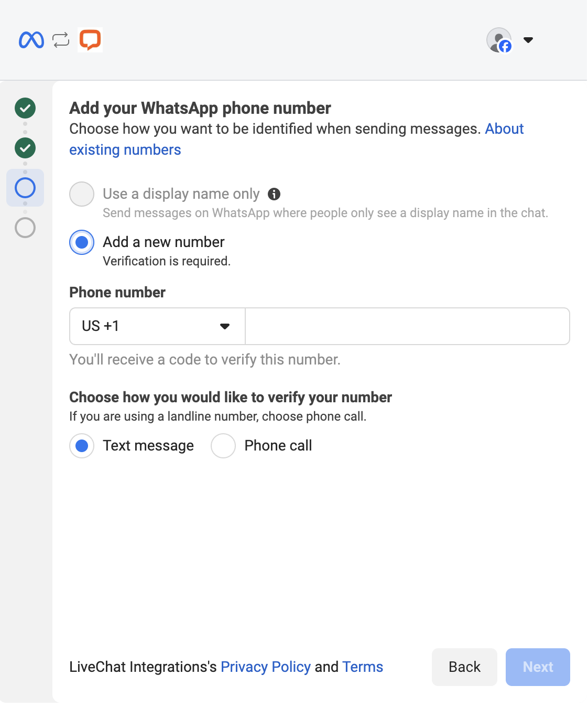This screenshot has width=588, height=707.
Task: Select the Phone call verification option
Action: tap(223, 445)
